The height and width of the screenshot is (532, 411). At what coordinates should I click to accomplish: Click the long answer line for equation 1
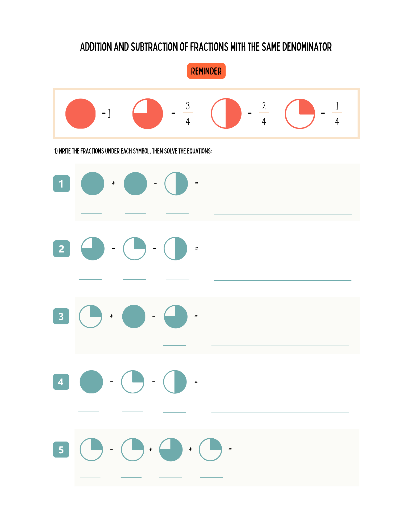283,214
